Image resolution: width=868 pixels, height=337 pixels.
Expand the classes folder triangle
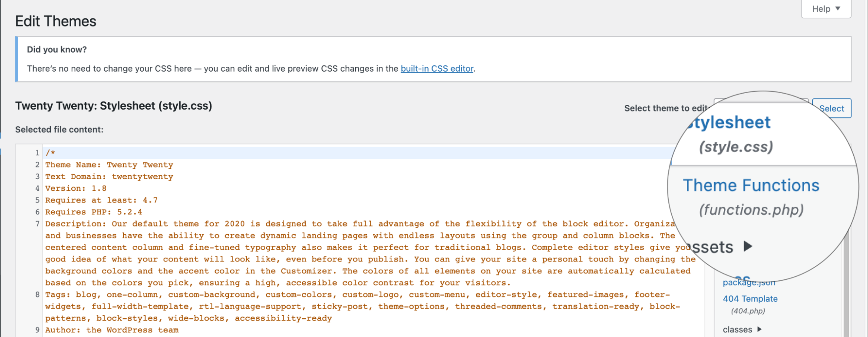(x=759, y=330)
